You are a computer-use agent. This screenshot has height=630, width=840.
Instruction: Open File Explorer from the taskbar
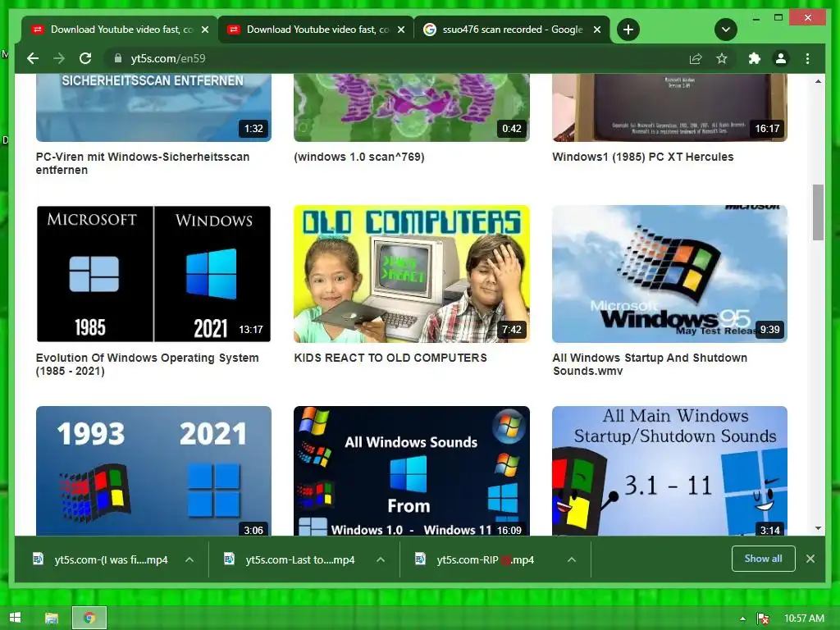pyautogui.click(x=52, y=618)
